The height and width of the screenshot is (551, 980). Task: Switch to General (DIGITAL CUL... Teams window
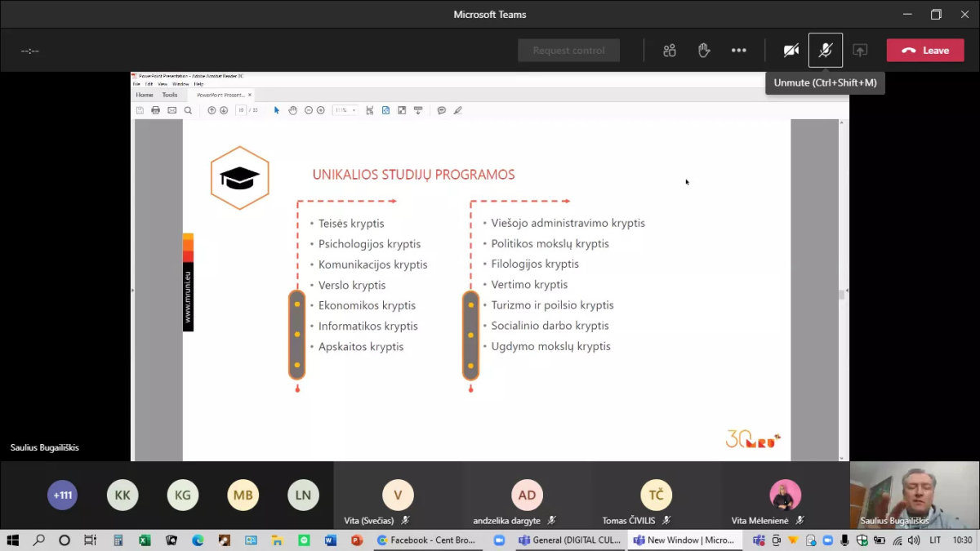click(570, 540)
